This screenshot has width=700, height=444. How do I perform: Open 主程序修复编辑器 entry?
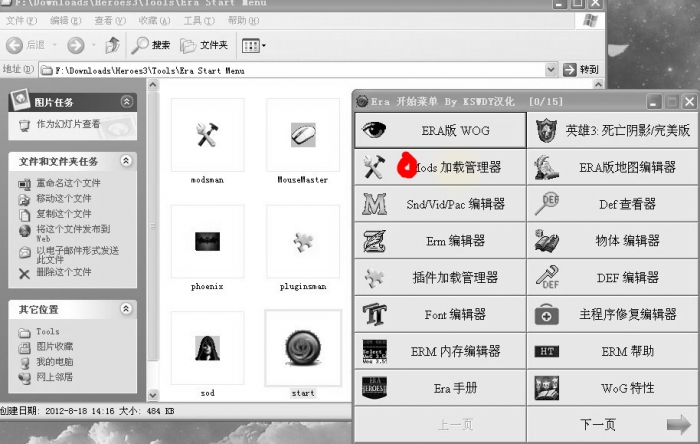point(612,314)
